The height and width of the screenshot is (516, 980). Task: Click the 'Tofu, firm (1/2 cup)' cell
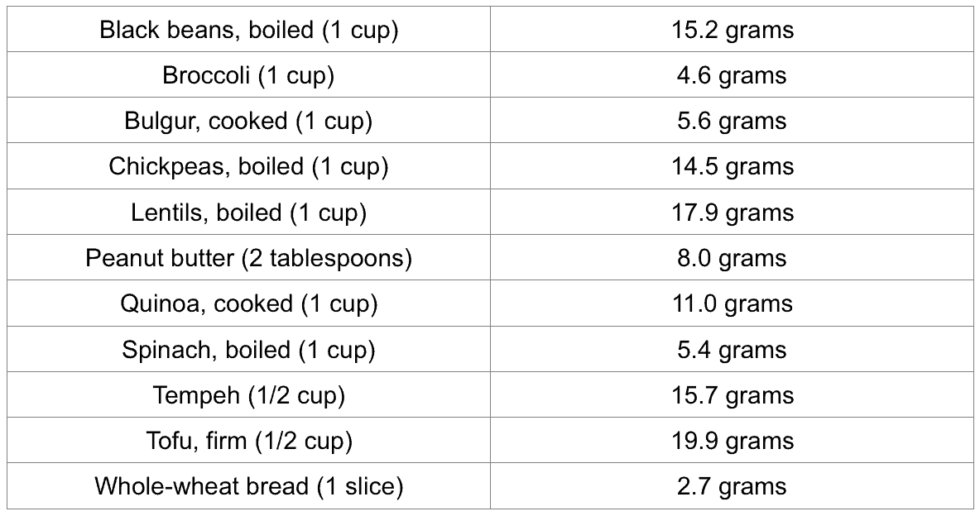248,441
